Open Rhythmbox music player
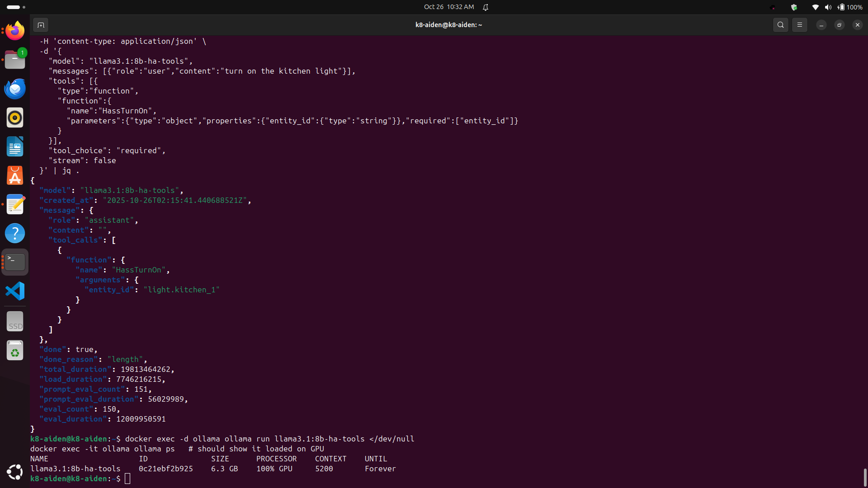 point(15,117)
